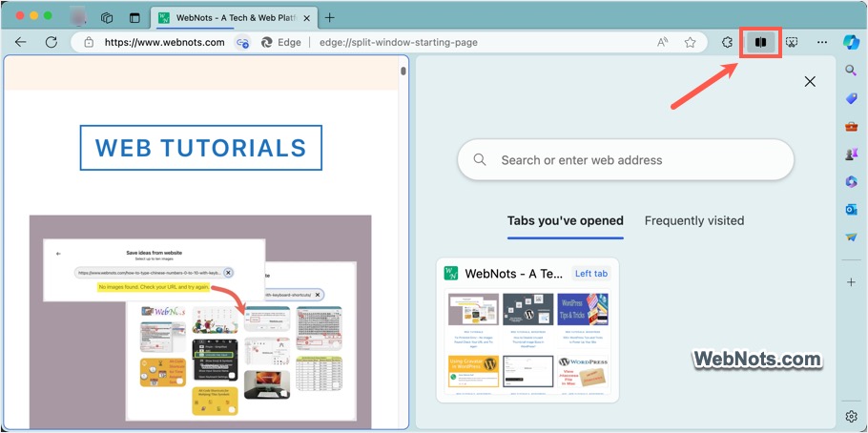
Task: Open the Copilot icon
Action: [851, 42]
